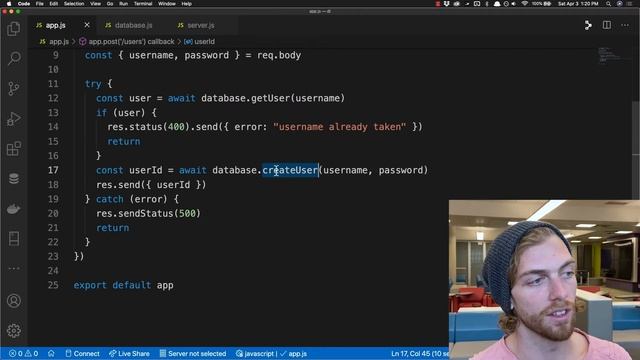
Task: Open the Code menu in menu bar
Action: click(x=24, y=4)
